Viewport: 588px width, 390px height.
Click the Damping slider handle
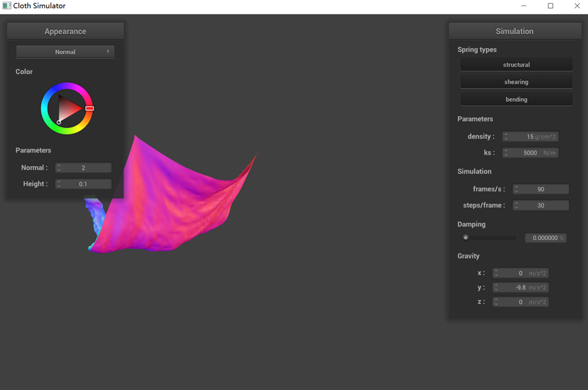click(x=466, y=238)
